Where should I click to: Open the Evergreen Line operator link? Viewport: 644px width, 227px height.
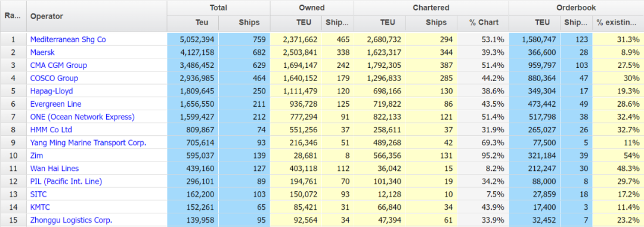click(56, 104)
